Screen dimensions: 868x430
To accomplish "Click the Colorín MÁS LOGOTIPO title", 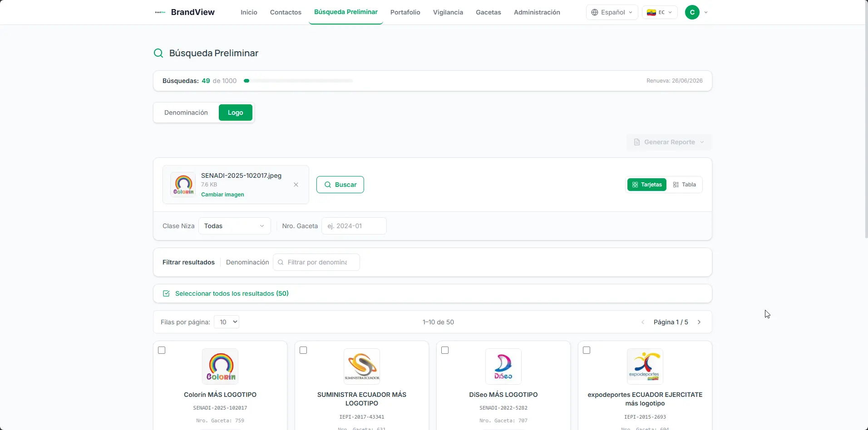I will tap(220, 395).
